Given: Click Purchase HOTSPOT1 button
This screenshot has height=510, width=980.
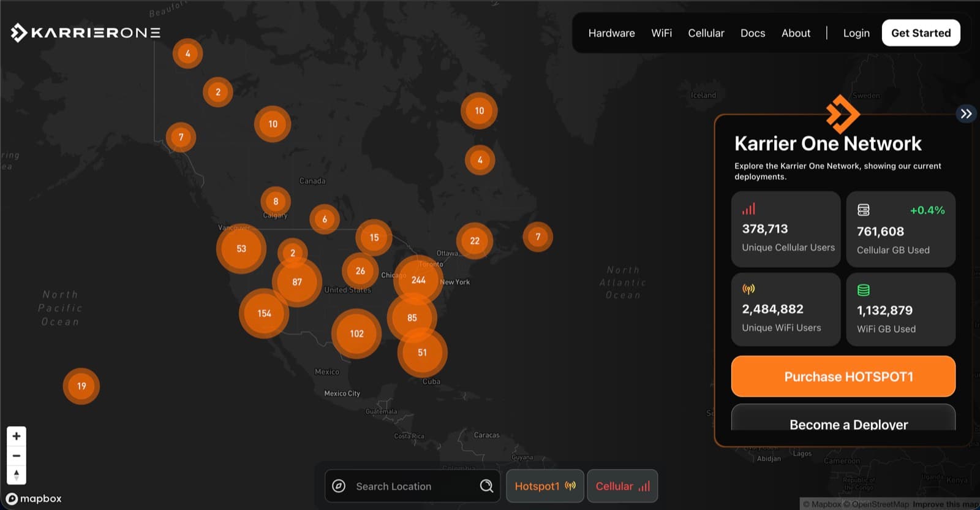Looking at the screenshot, I should pos(843,376).
